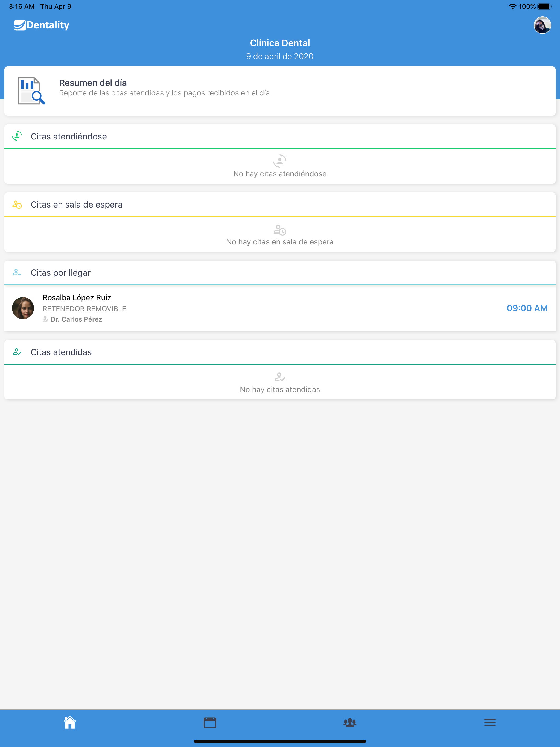
Task: Open the calendar tab icon
Action: (x=210, y=722)
